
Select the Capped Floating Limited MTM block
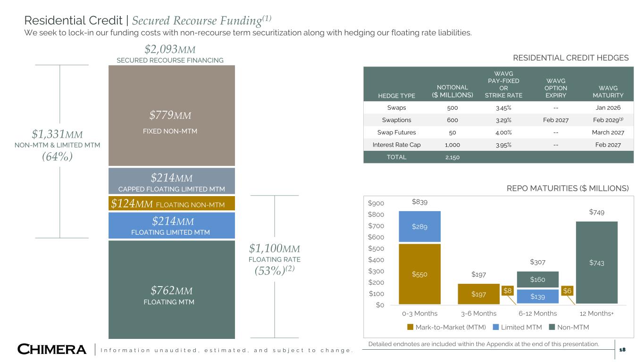171,181
